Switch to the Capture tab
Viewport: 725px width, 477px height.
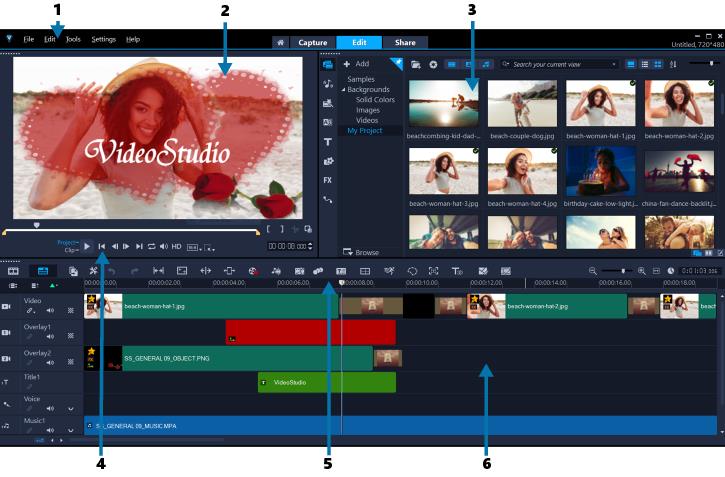coord(313,43)
